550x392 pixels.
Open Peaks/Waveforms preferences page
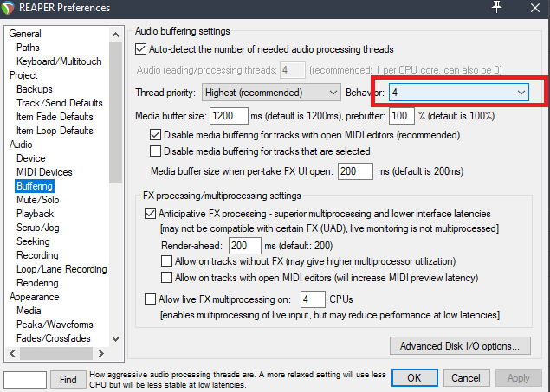(x=55, y=325)
